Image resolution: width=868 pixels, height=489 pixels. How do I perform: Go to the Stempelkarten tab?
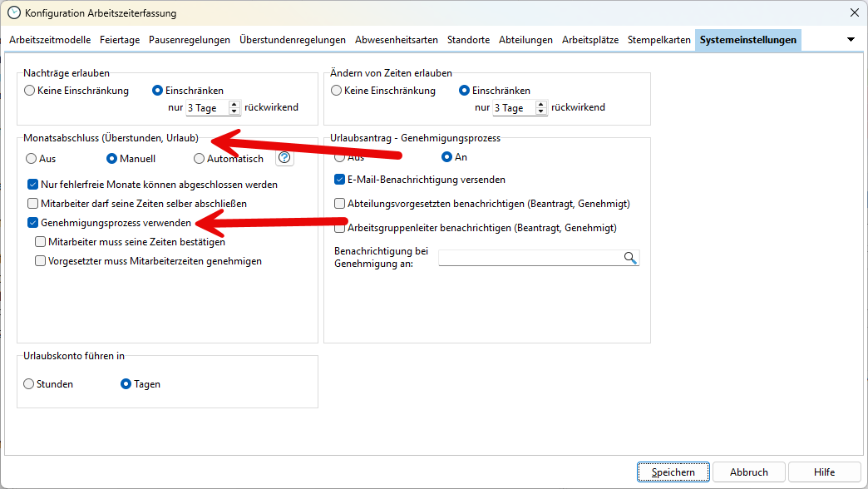click(658, 40)
